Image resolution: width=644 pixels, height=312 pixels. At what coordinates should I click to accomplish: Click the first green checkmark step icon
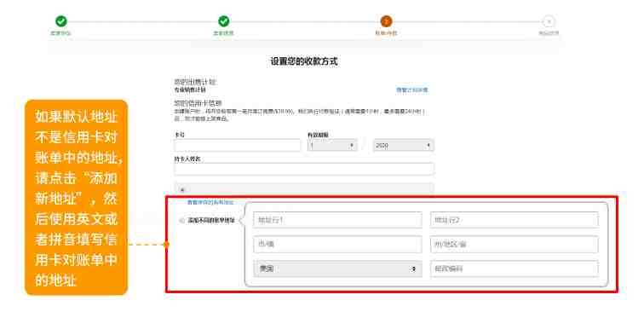[60, 21]
